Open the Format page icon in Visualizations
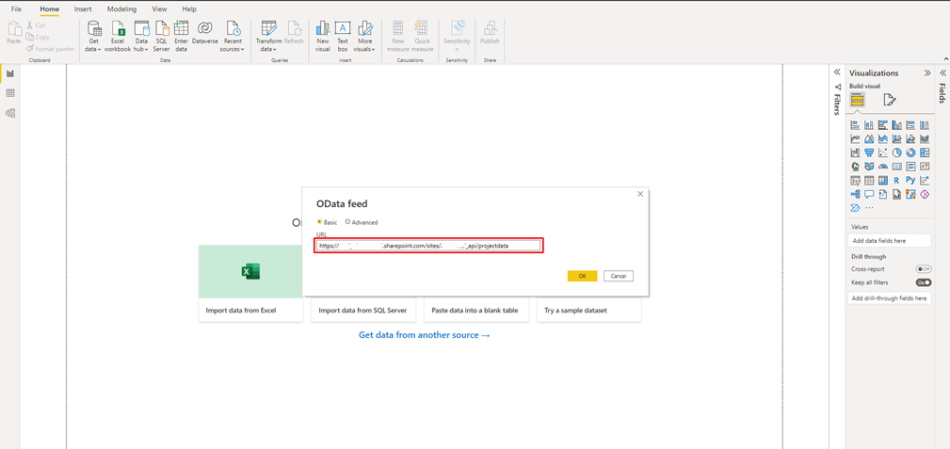 [x=889, y=100]
